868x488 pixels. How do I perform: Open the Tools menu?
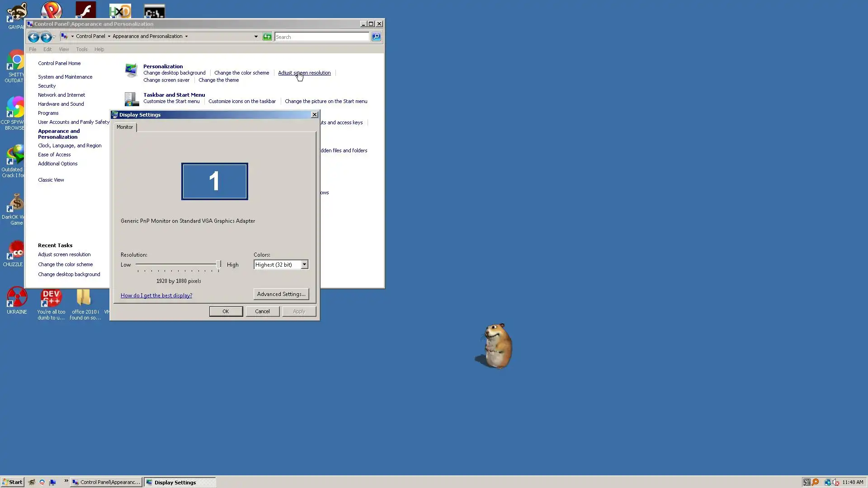click(x=81, y=49)
